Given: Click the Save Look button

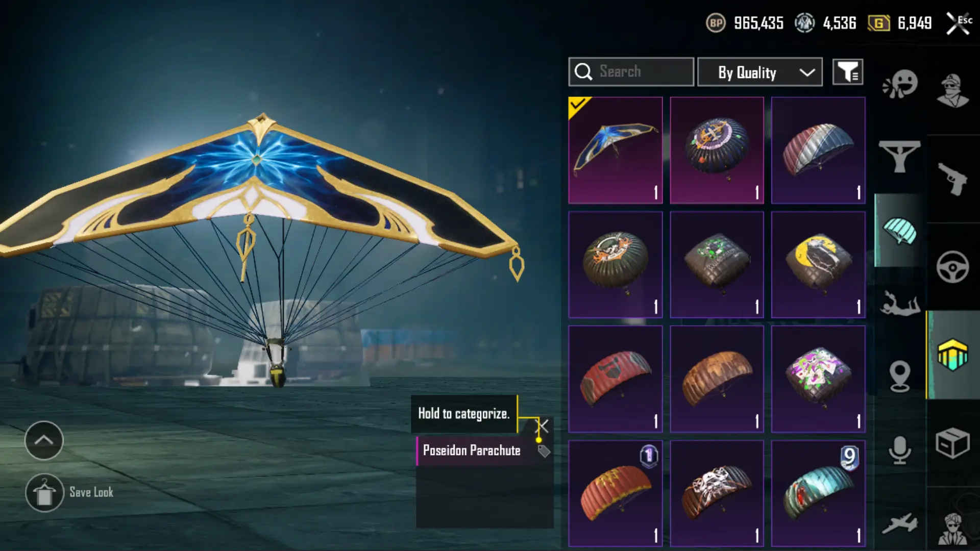Looking at the screenshot, I should [x=69, y=492].
